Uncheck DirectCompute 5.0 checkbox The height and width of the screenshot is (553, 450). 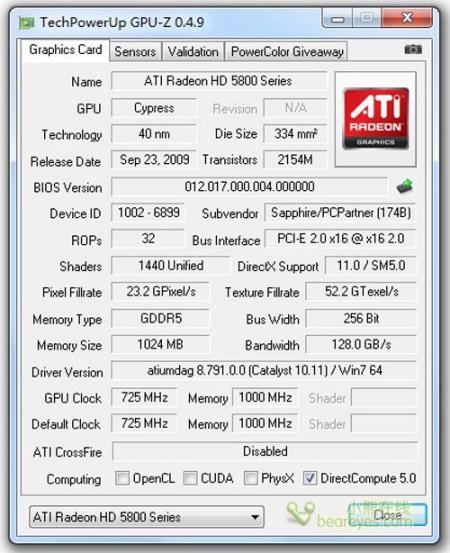pos(310,479)
